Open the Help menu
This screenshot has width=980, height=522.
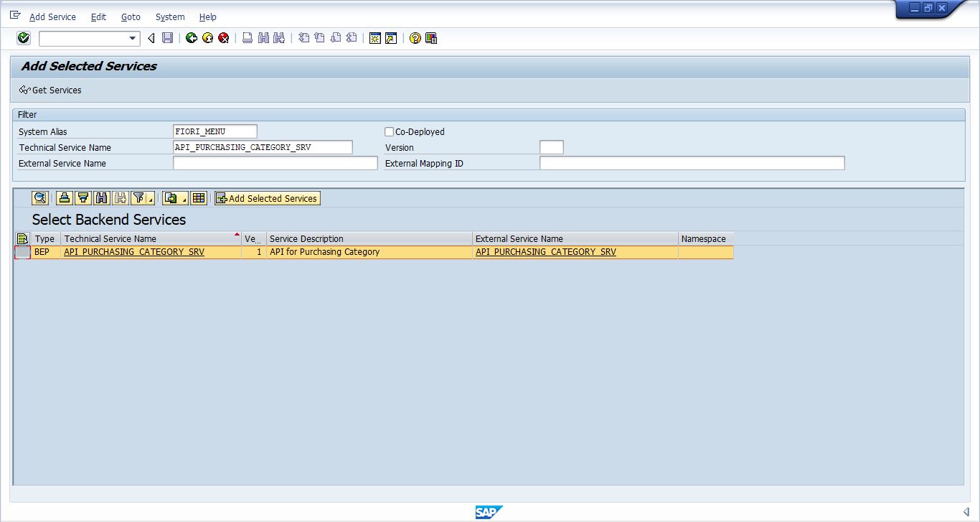click(207, 17)
